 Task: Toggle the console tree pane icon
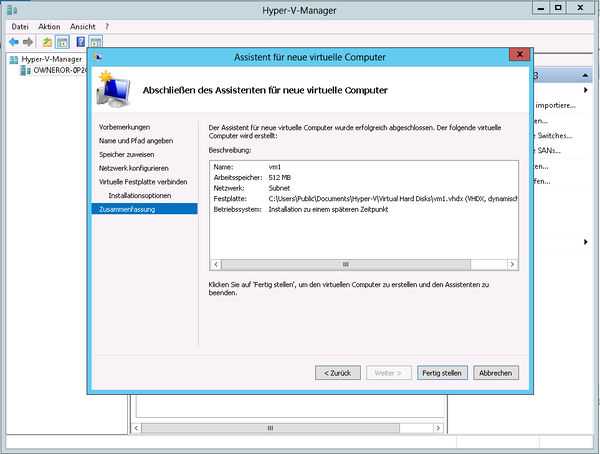tap(62, 42)
